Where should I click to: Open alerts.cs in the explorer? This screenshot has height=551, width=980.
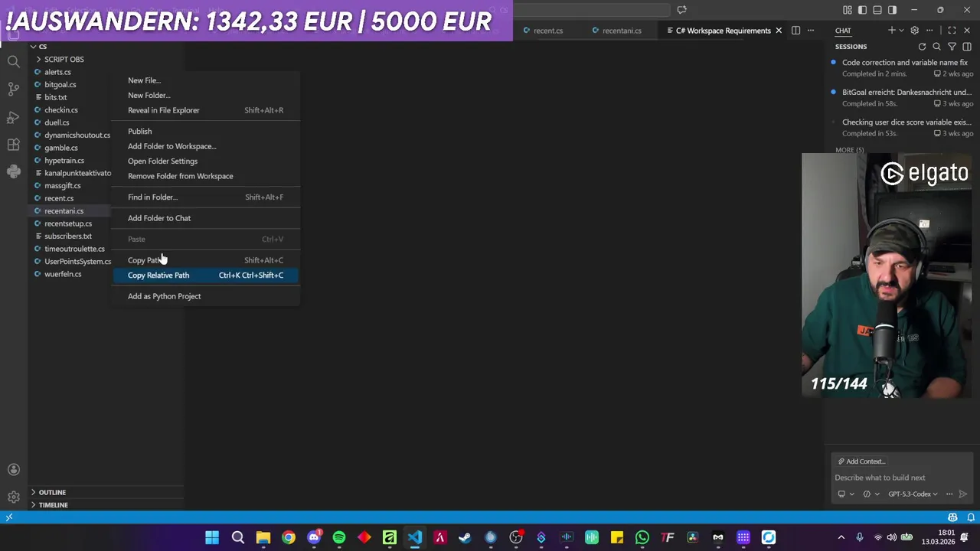(57, 72)
